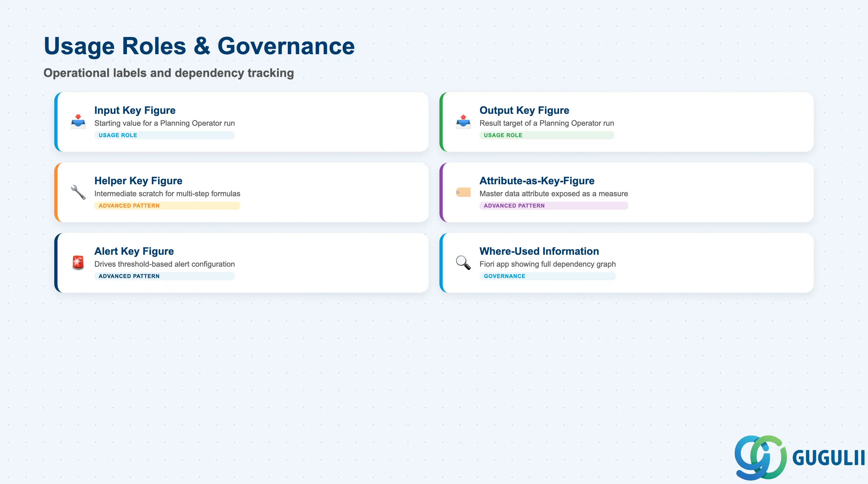Click 'Master data attribute exposed as a measure'
Viewport: 868px width, 484px height.
tap(554, 193)
